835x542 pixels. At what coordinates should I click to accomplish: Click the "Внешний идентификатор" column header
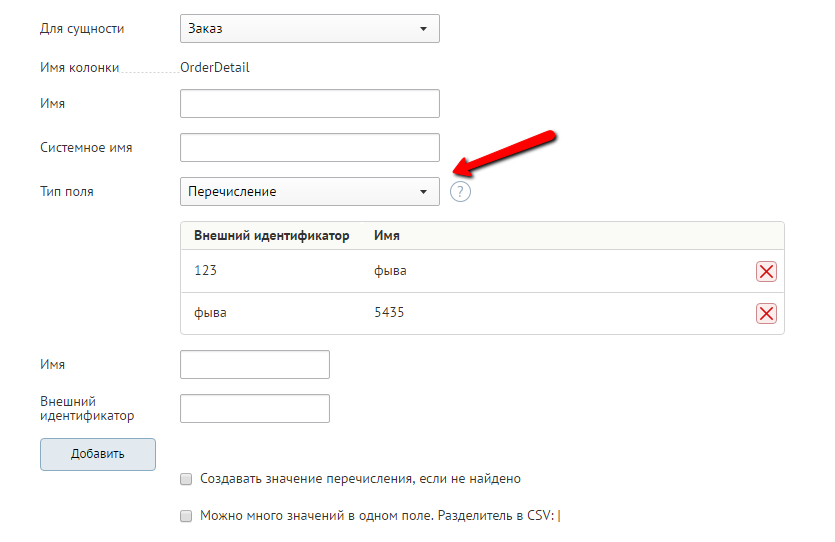pos(271,236)
